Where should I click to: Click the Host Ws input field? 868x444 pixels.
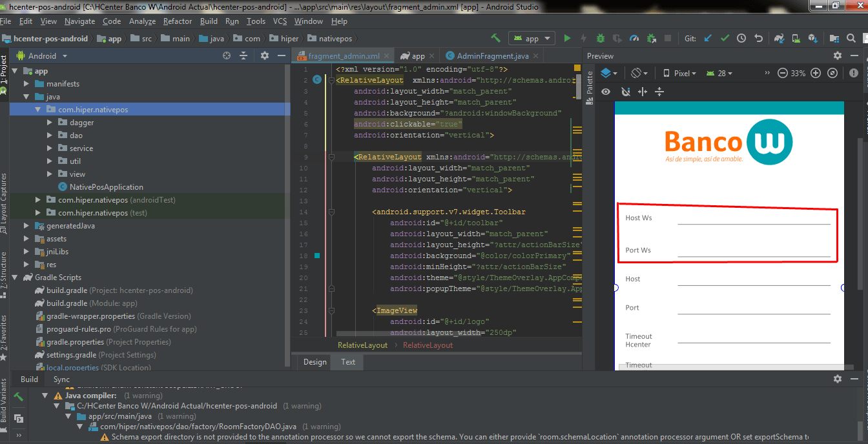point(753,218)
